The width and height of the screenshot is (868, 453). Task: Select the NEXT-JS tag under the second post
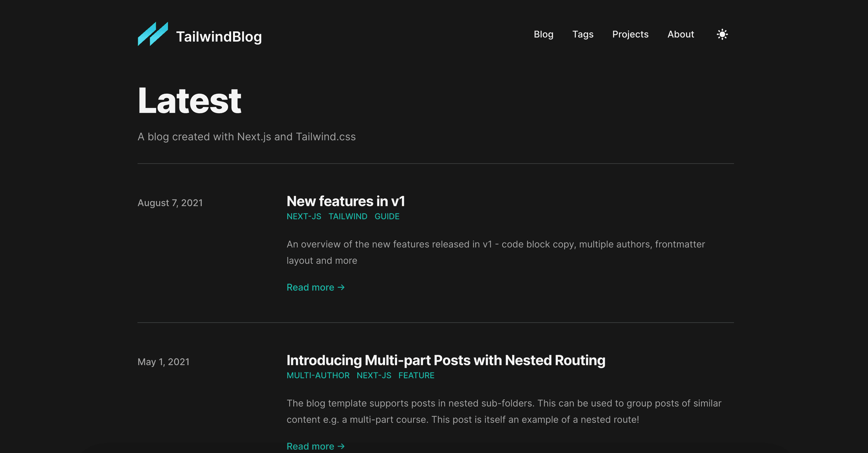(x=374, y=375)
